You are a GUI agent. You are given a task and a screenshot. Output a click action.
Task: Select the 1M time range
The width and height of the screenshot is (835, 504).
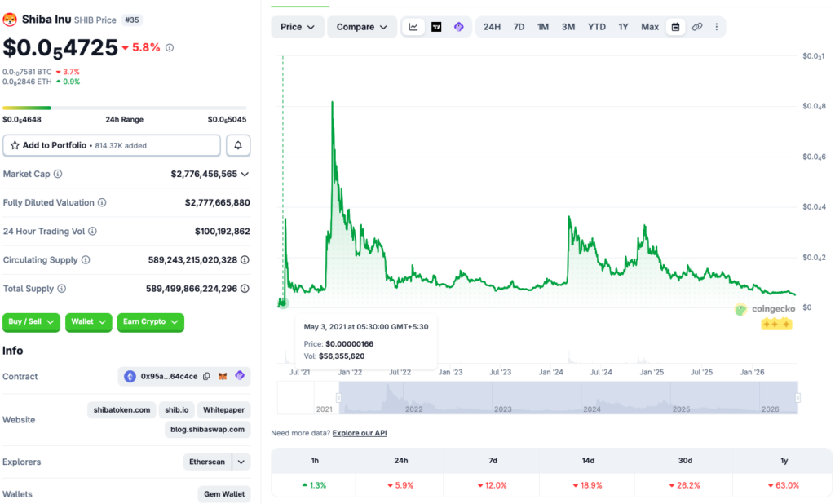tap(542, 27)
